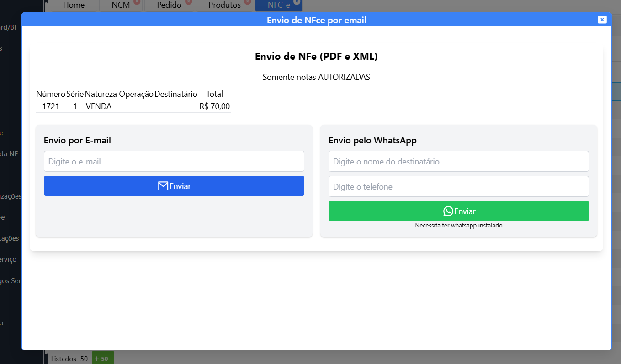The image size is (621, 364).
Task: Click the recipient name field for WhatsApp
Action: [458, 161]
